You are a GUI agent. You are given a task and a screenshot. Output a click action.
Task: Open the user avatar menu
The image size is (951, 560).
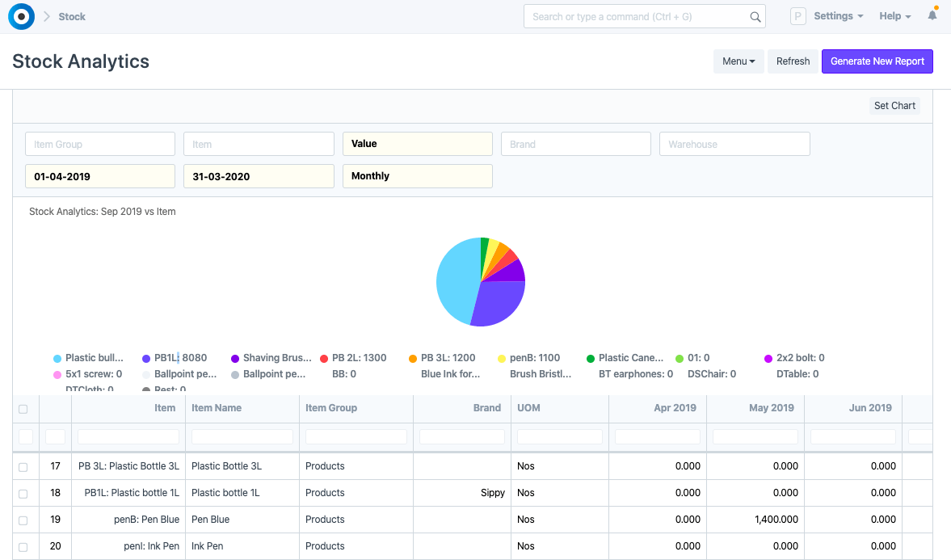797,15
